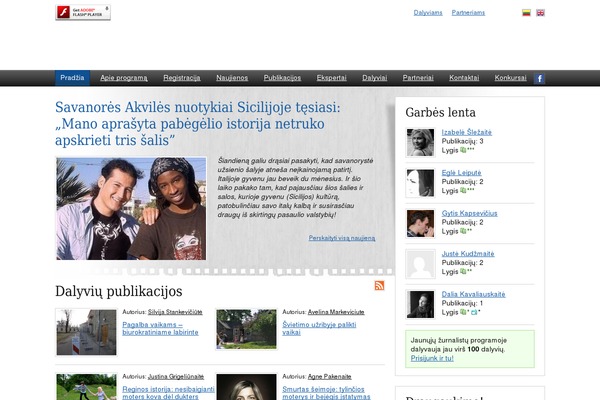Open Dalia Kavaliauskaitė profile link

tap(473, 294)
